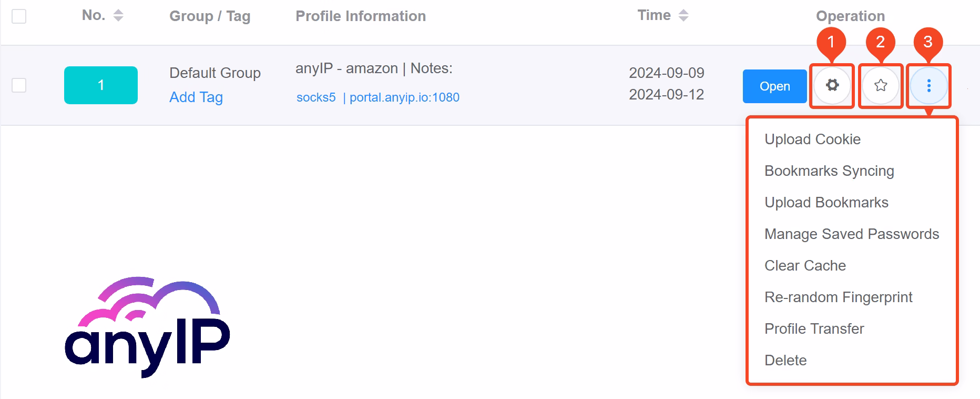Choose Profile Transfer menu item
Screen dimensions: 980x399
[814, 329]
